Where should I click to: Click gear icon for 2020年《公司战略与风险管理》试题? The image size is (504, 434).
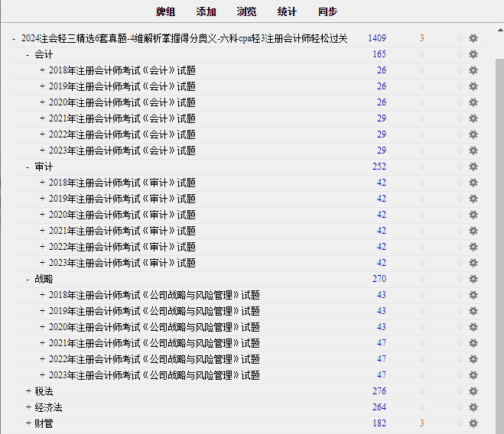pyautogui.click(x=473, y=327)
